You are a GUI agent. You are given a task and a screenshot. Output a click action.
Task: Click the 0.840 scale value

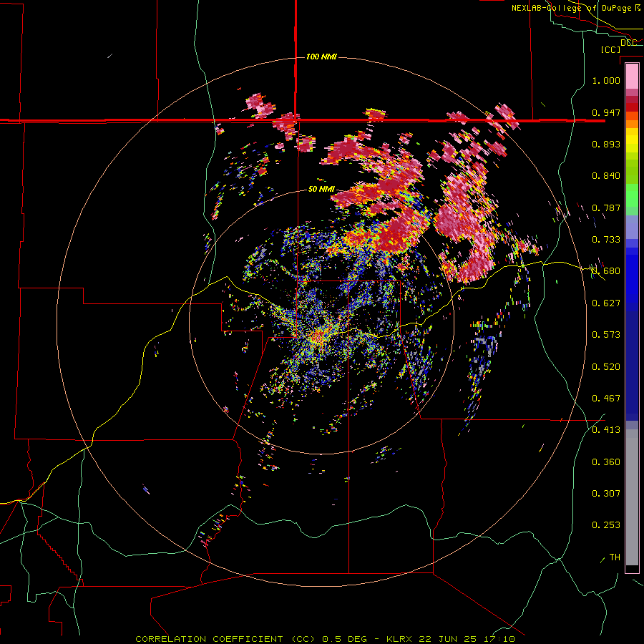(x=606, y=176)
